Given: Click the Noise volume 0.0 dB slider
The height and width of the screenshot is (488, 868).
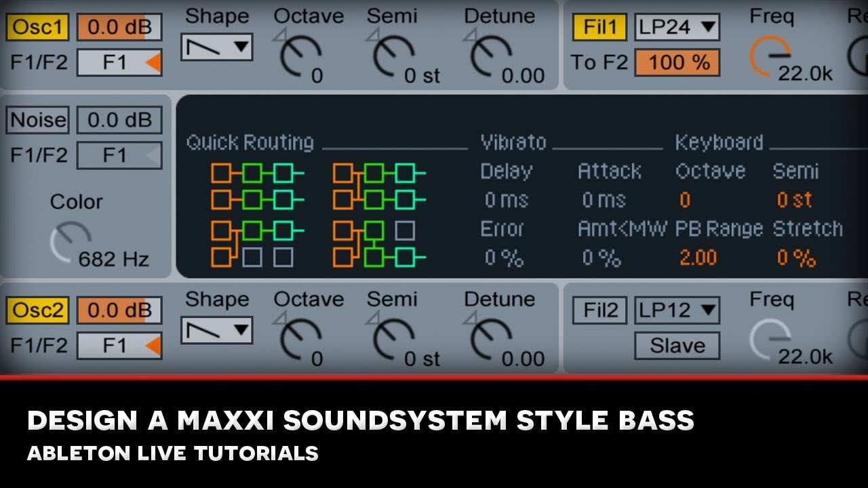Looking at the screenshot, I should pyautogui.click(x=119, y=120).
